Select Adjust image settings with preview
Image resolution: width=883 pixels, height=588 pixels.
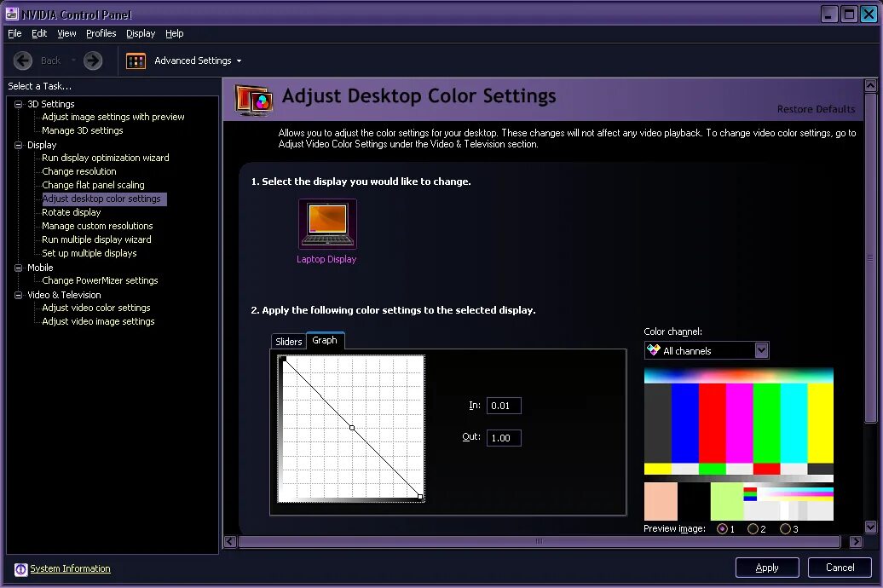tap(113, 117)
